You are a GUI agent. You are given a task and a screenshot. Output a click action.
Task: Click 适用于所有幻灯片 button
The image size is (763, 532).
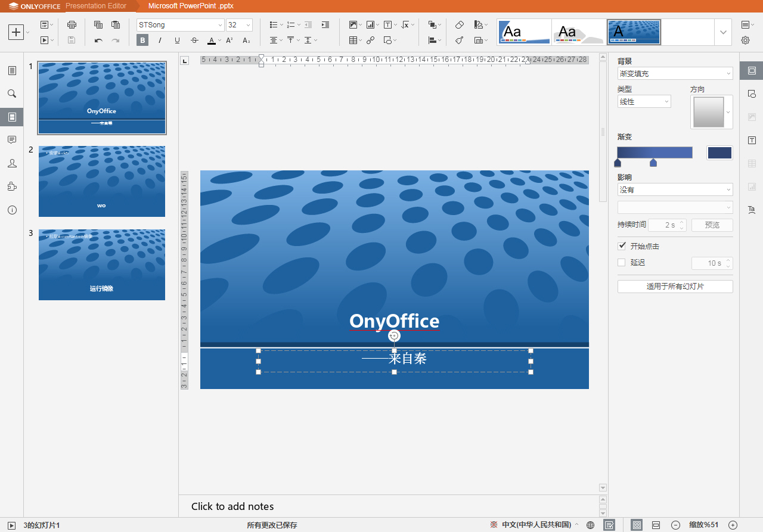[x=675, y=287]
